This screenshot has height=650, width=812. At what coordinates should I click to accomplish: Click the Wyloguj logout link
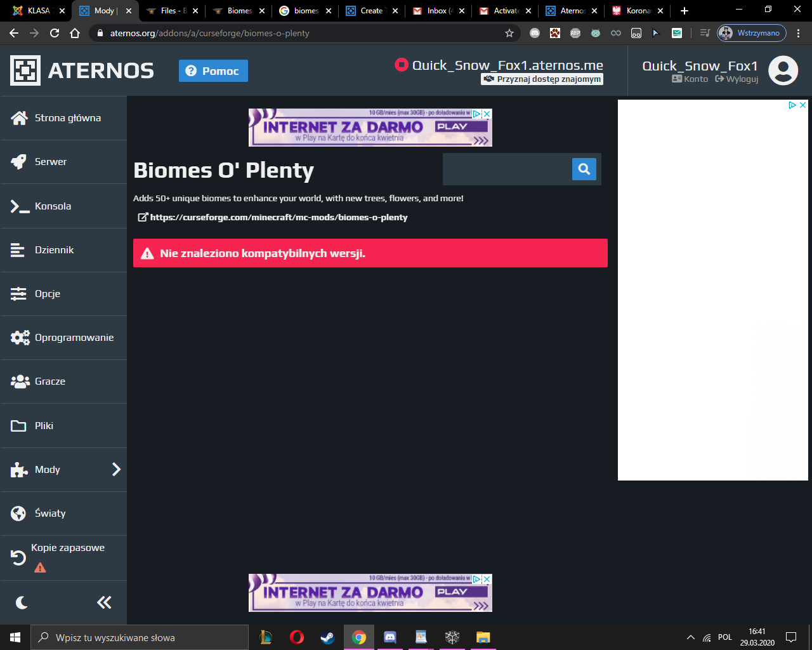tap(737, 79)
